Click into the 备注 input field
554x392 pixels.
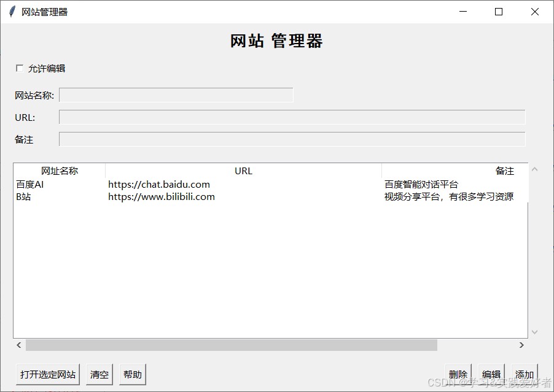(x=292, y=139)
